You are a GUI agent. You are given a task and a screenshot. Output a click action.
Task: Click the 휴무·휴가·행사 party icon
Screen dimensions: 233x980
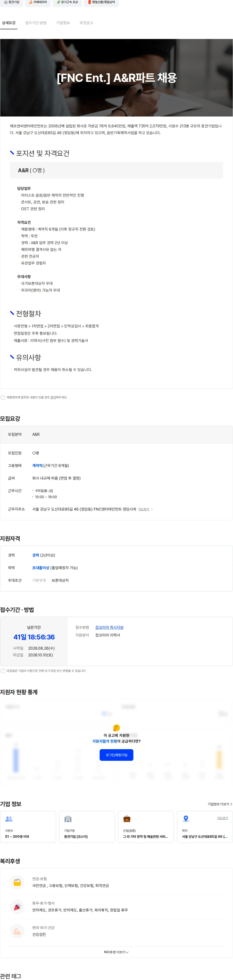pos(17,907)
